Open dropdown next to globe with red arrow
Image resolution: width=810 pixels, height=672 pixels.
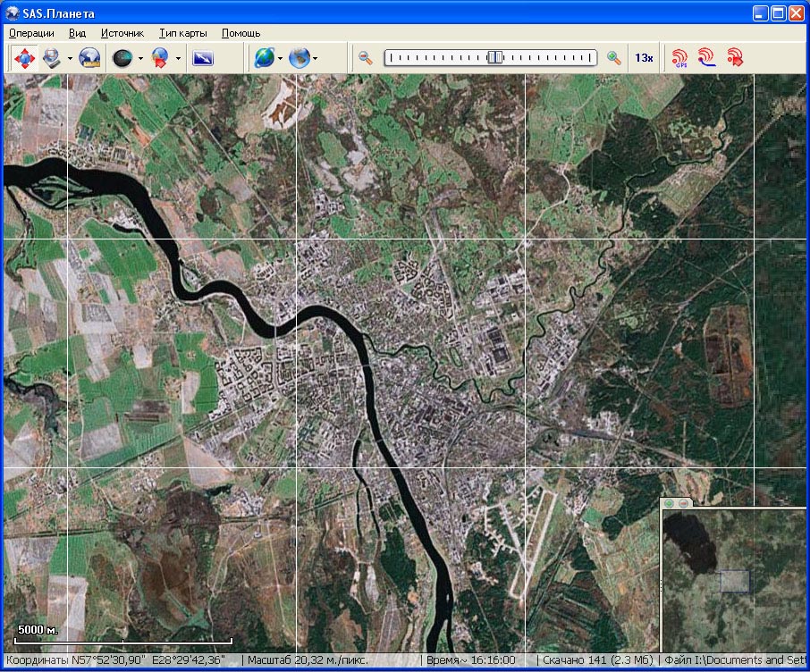point(179,59)
